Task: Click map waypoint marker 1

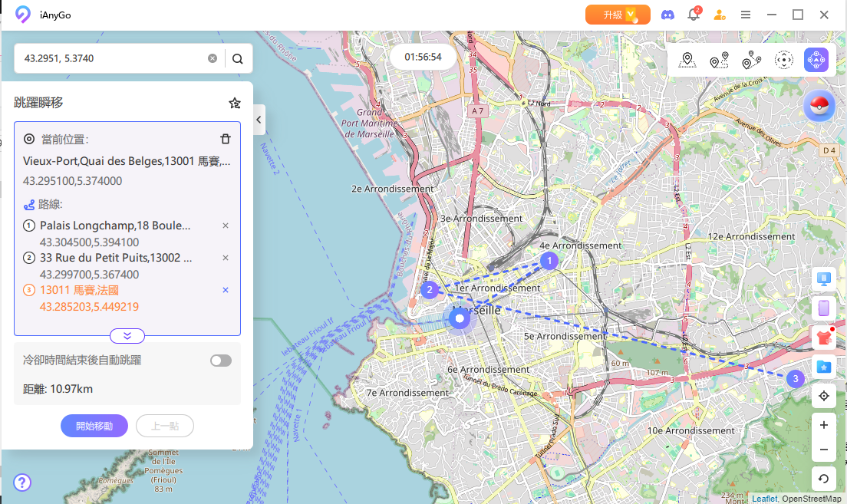Action: pos(549,261)
